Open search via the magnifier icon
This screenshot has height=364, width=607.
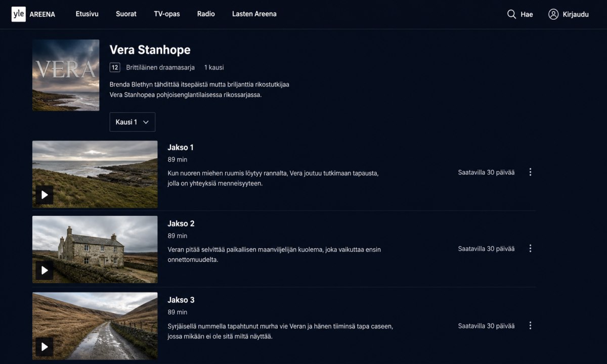511,14
